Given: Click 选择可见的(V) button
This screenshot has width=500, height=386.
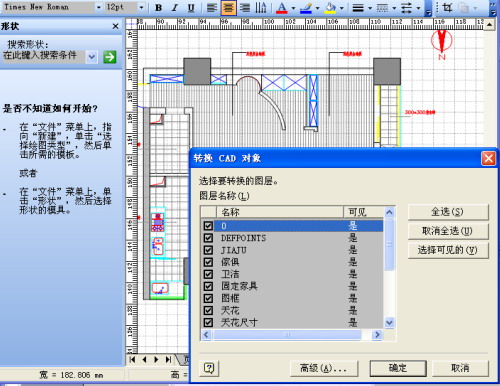Looking at the screenshot, I should click(448, 250).
